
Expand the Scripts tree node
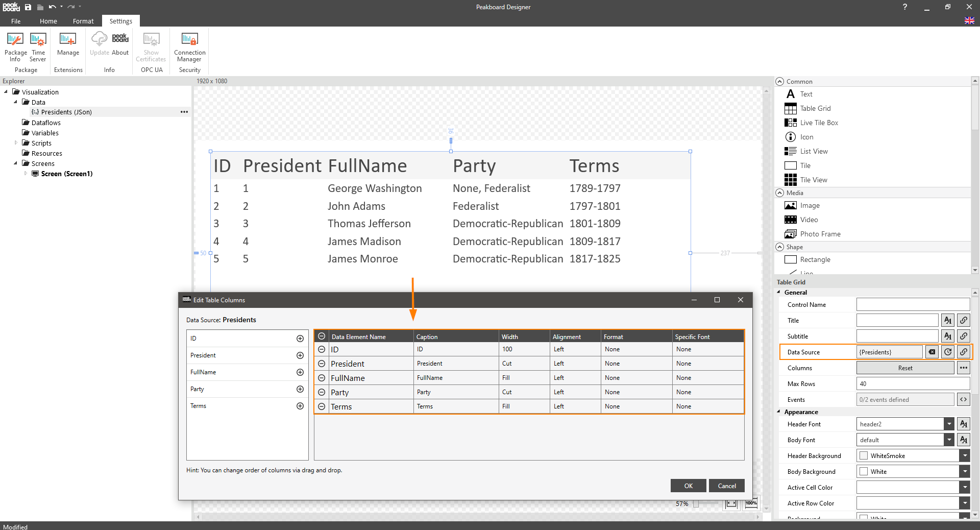point(16,143)
